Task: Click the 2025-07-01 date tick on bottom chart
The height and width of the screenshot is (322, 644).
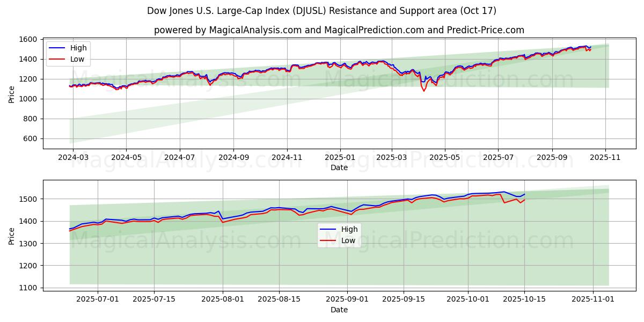Action: click(98, 300)
